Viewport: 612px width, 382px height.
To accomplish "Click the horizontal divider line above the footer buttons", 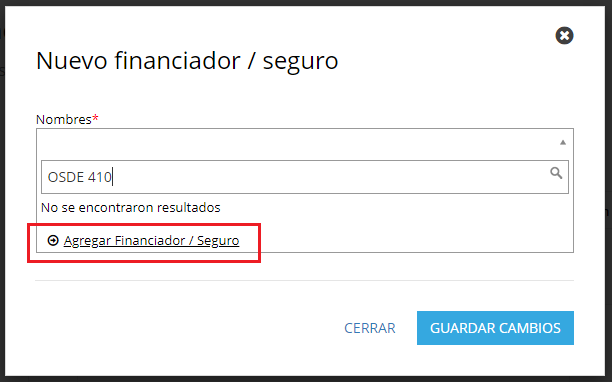I will pyautogui.click(x=304, y=280).
